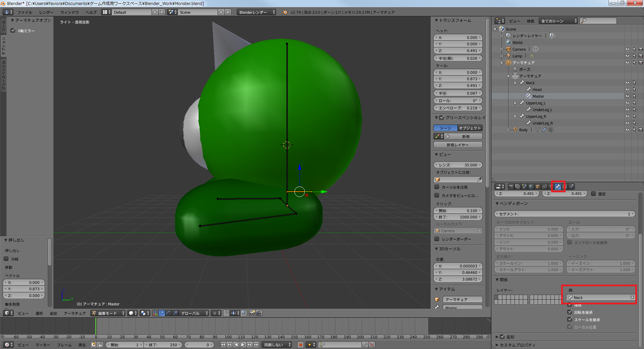The width and height of the screenshot is (644, 349).
Task: Toggle the inherit rotation checkbox
Action: (x=570, y=312)
